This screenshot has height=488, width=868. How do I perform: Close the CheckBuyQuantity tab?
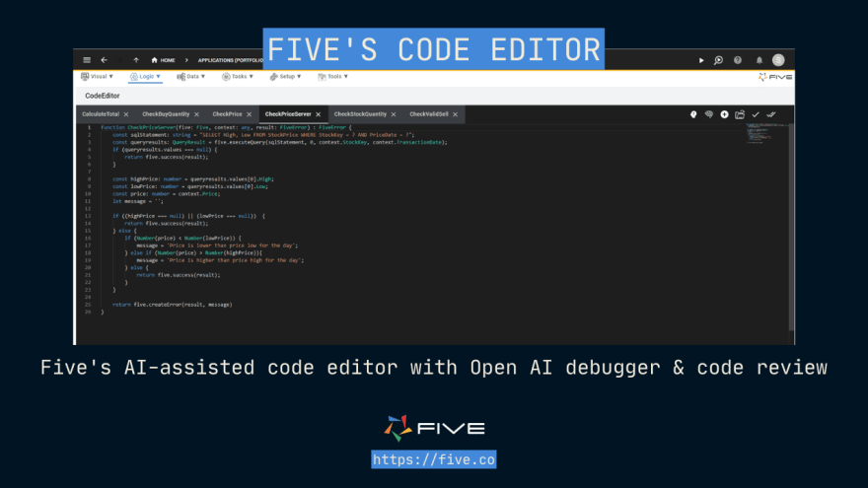(x=196, y=114)
